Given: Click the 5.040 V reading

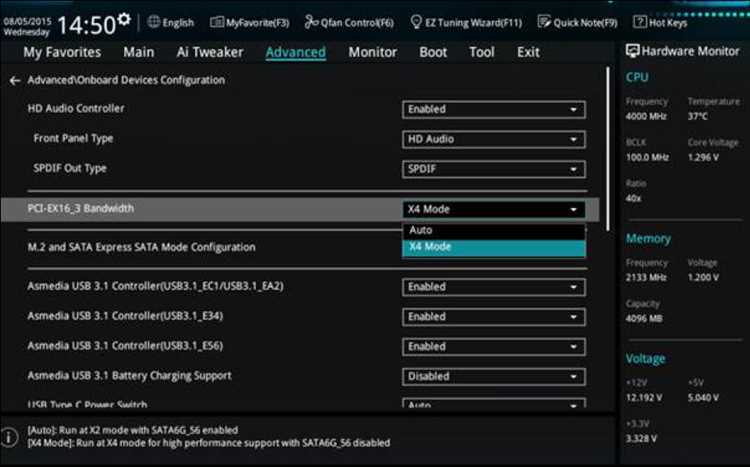Looking at the screenshot, I should pos(703,398).
